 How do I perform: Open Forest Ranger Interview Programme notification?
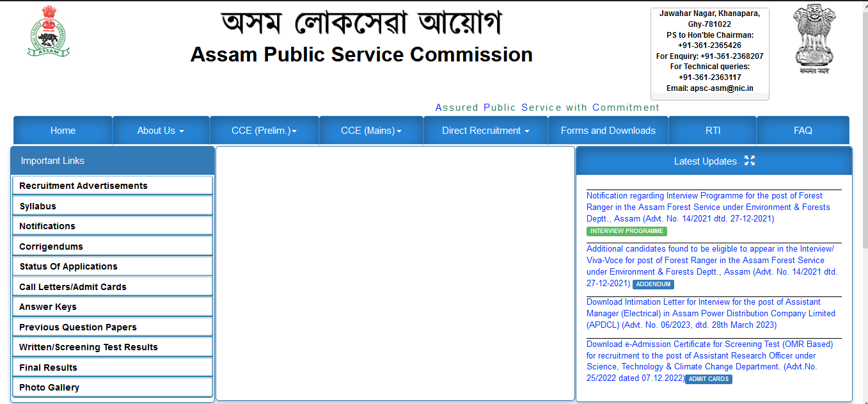(708, 207)
